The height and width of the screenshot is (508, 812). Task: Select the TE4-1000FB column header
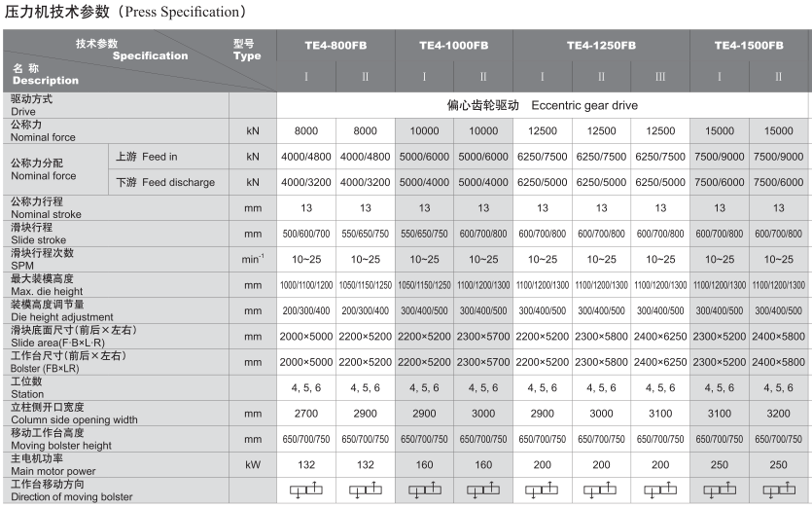[x=454, y=46]
